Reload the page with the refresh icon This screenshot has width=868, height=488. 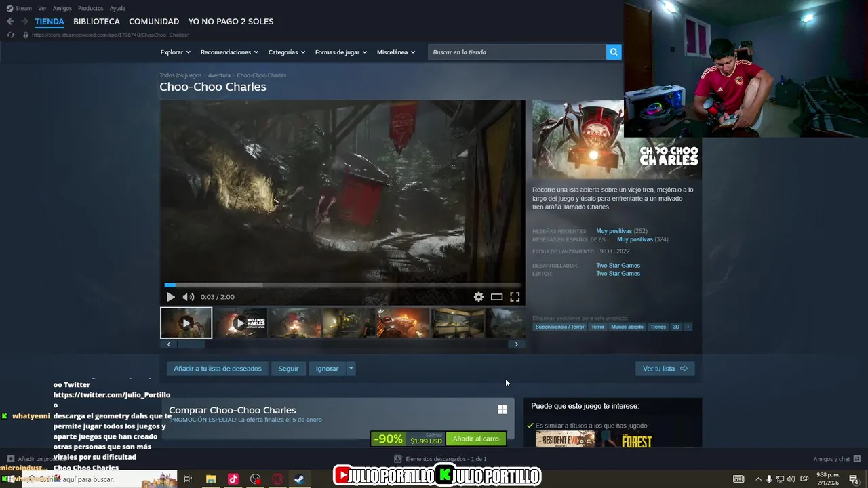tap(10, 35)
